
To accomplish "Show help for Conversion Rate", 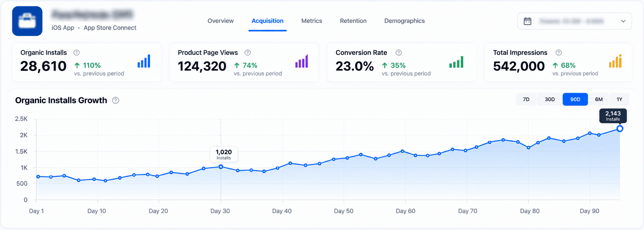I will tap(398, 52).
